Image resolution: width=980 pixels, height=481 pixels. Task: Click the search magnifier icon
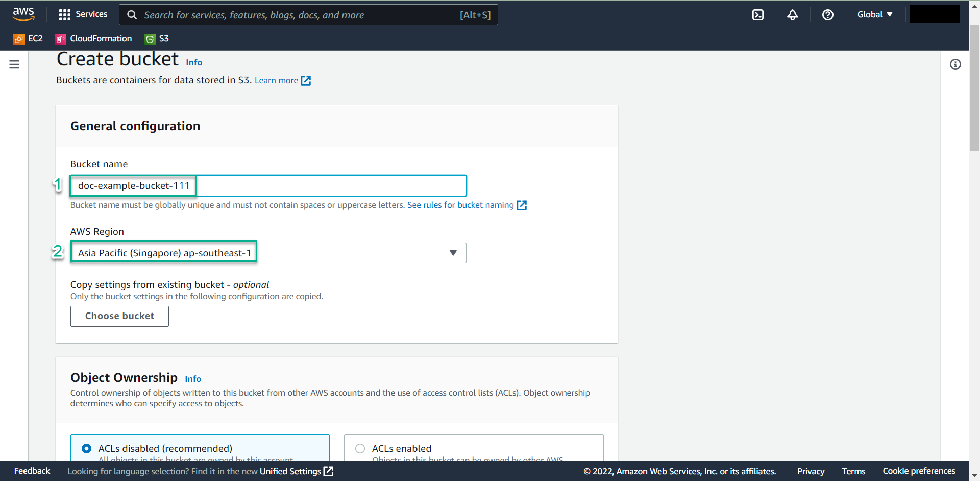(x=132, y=14)
